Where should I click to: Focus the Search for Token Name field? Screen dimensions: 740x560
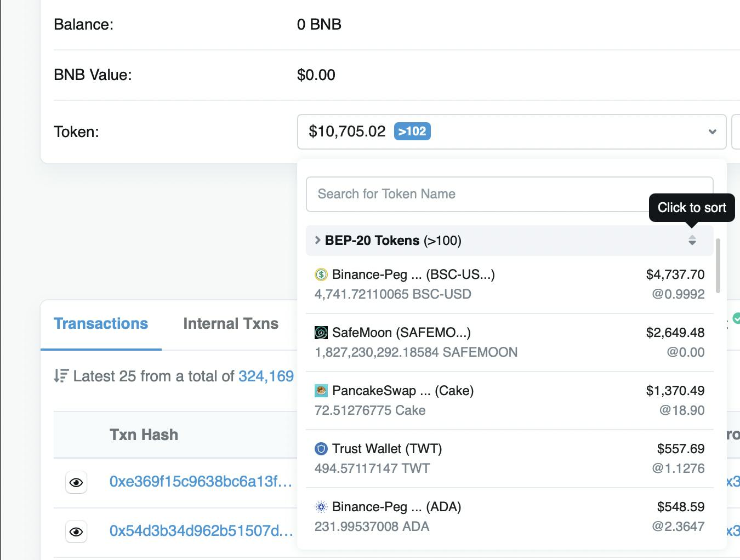509,194
